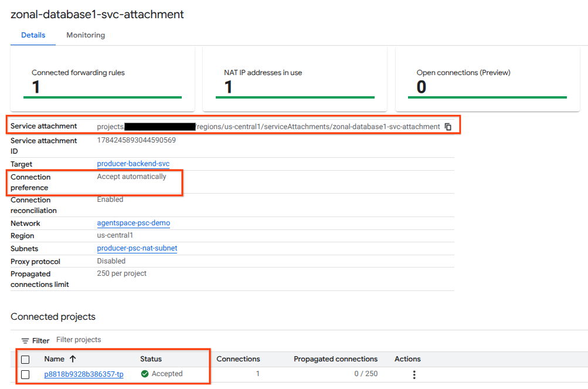588x389 pixels.
Task: Select the Details tab
Action: coord(33,35)
